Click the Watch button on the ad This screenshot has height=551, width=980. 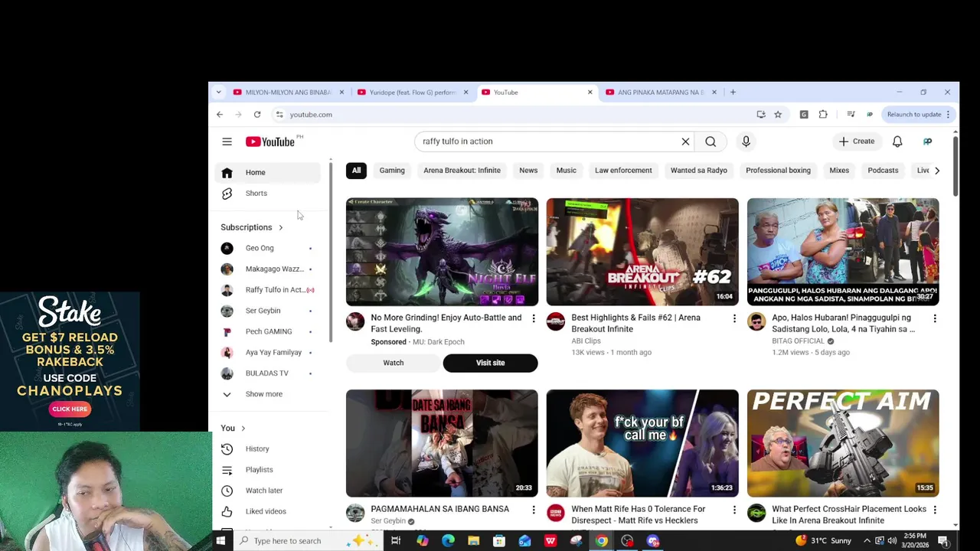(x=394, y=363)
